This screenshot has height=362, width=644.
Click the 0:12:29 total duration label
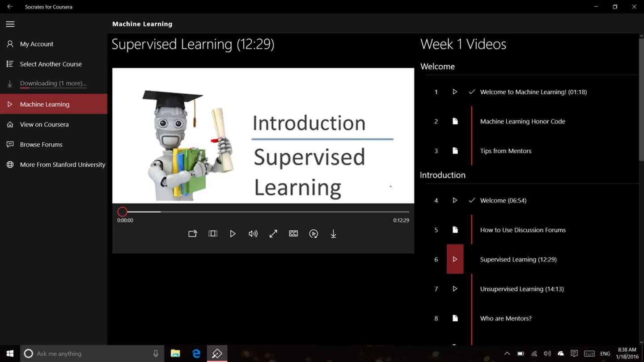[x=401, y=220]
